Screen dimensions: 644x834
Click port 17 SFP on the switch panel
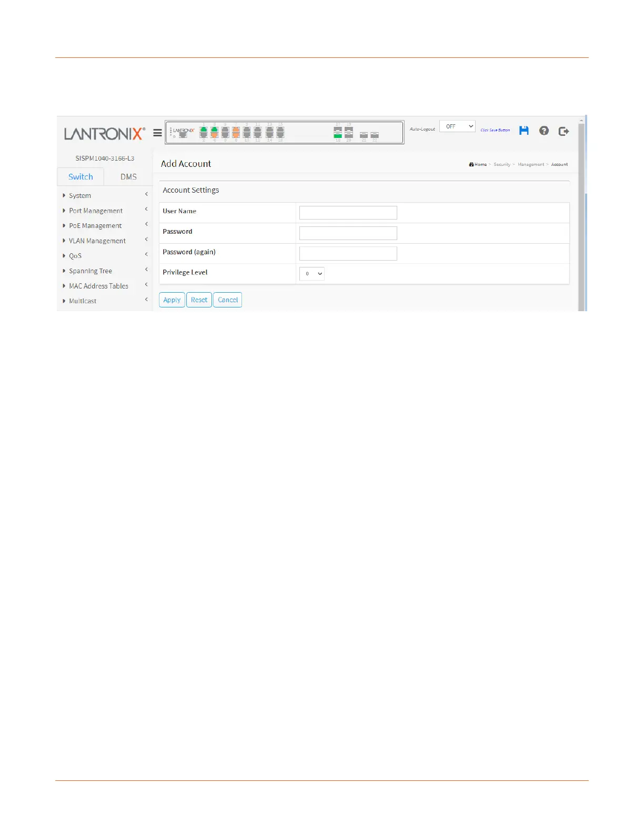click(338, 130)
